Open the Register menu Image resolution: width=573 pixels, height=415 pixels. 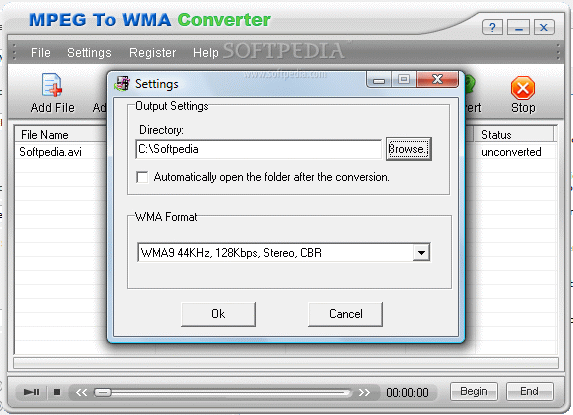[152, 53]
